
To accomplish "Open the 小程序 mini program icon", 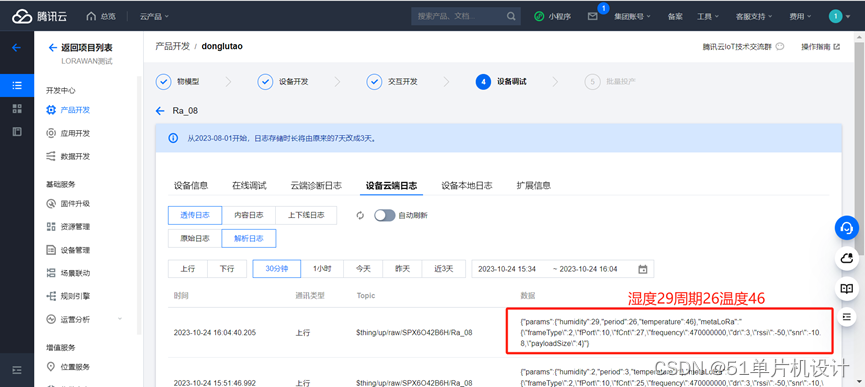I will 539,17.
